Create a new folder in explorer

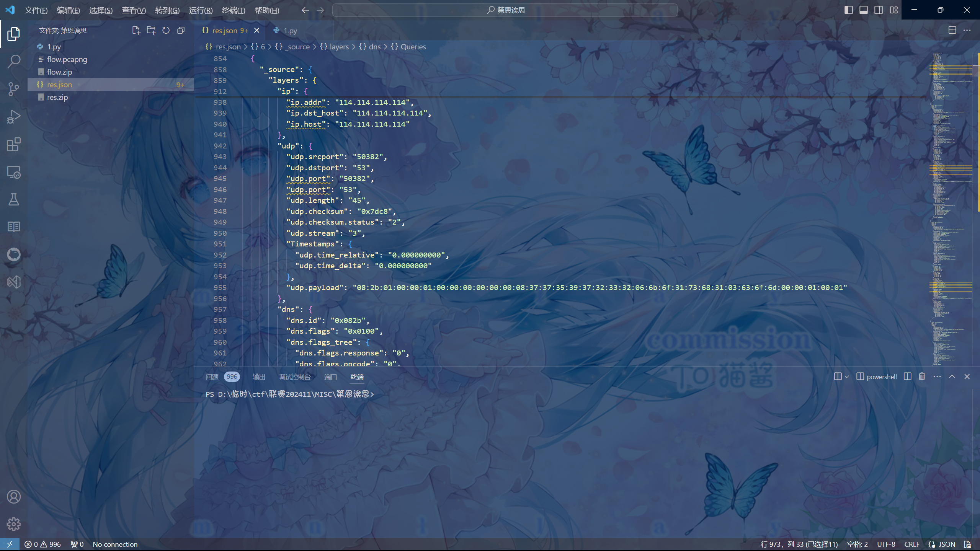coord(151,30)
